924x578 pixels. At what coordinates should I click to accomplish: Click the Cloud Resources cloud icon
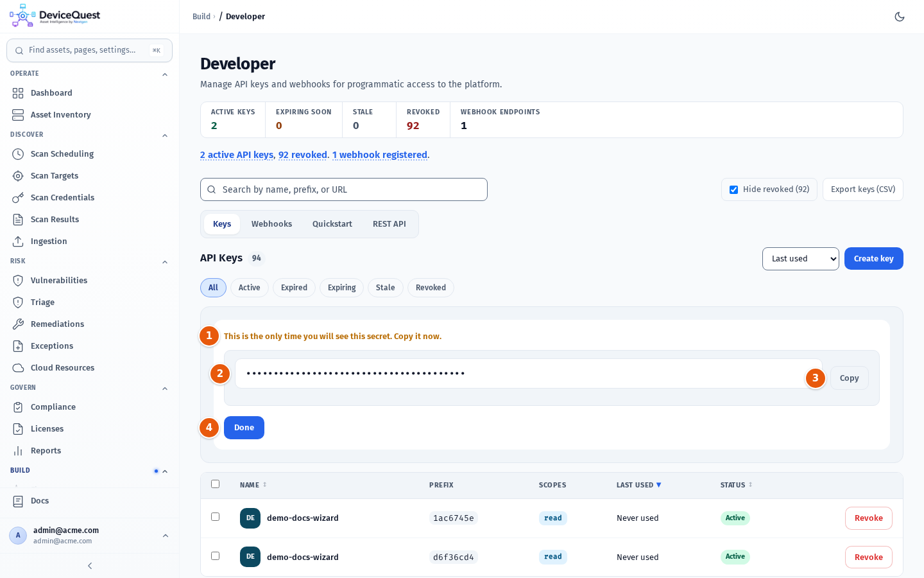pyautogui.click(x=18, y=368)
